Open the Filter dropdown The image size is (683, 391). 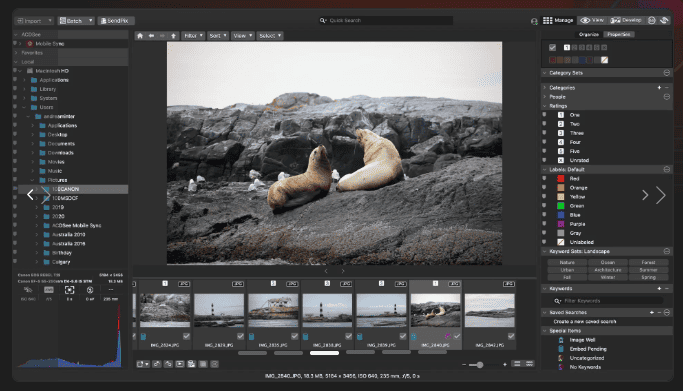[193, 36]
